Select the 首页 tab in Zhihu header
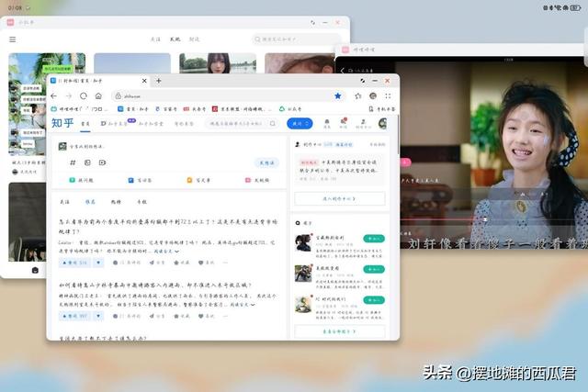Screen dimensions: 588x392 (85, 124)
